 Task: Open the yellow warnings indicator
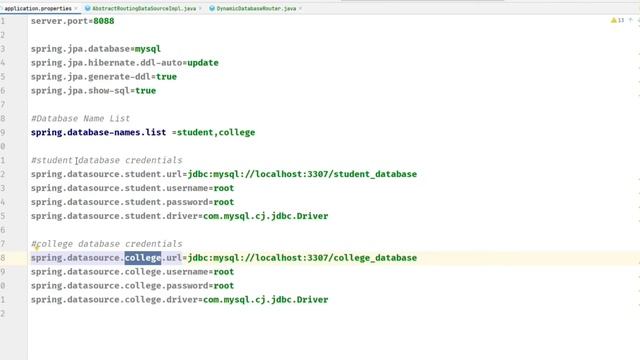[x=617, y=20]
